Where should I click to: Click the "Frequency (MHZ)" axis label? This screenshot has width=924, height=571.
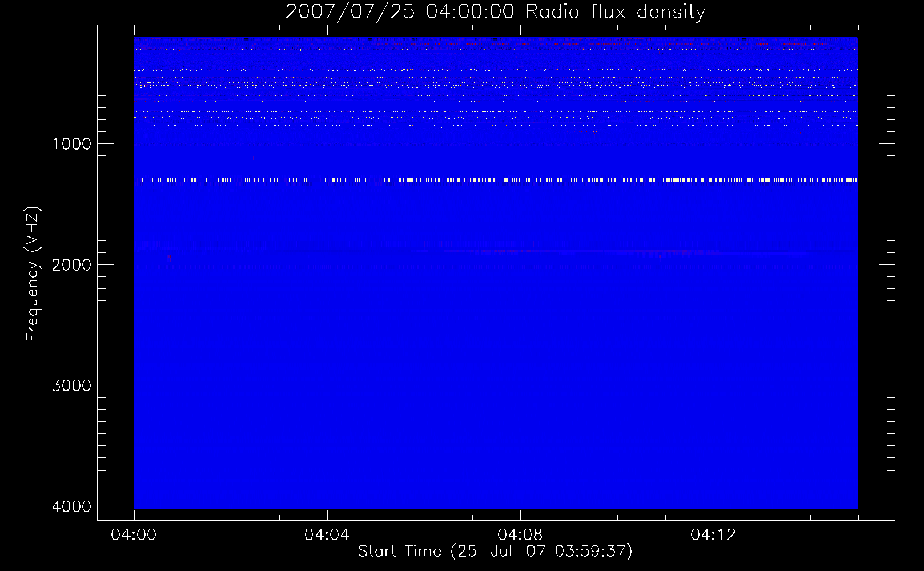(33, 274)
